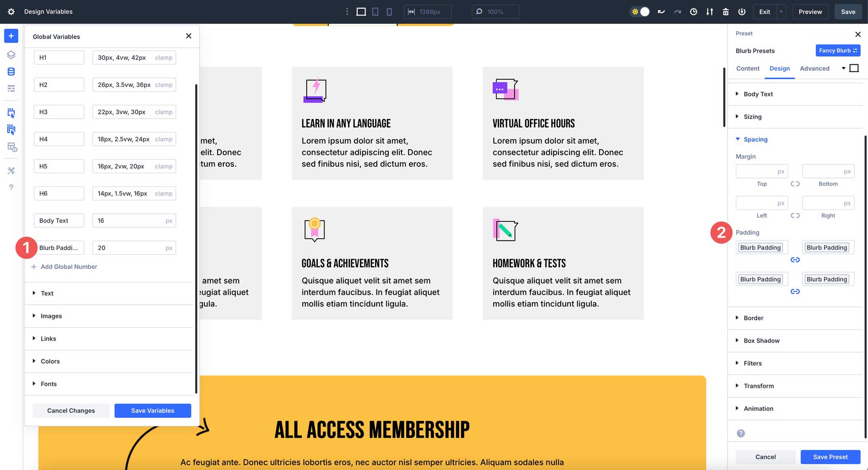Expand the Animation section
Image resolution: width=868 pixels, height=470 pixels.
point(795,409)
